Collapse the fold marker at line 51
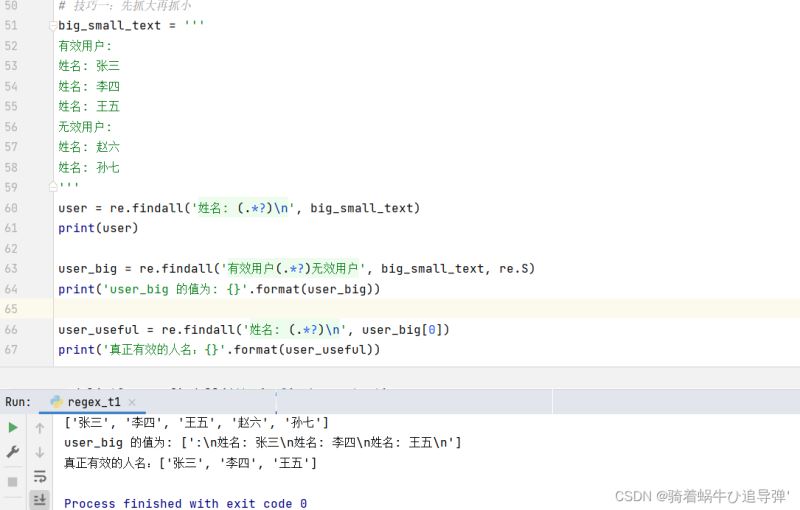Viewport: 800px width, 510px height. (x=53, y=25)
